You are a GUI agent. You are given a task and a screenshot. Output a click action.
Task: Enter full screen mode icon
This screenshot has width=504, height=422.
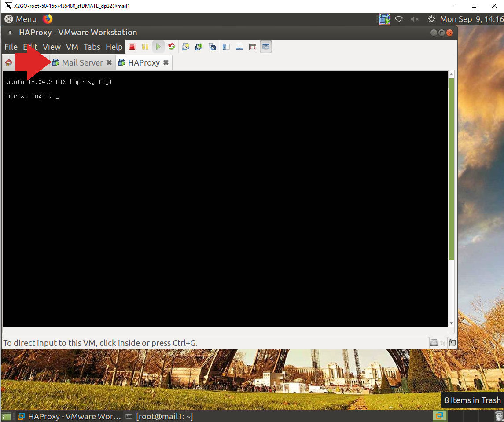253,47
